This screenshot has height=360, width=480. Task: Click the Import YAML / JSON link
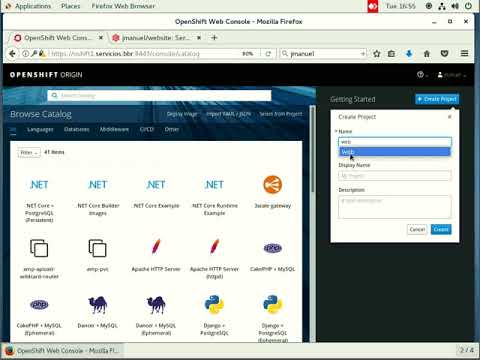click(228, 114)
